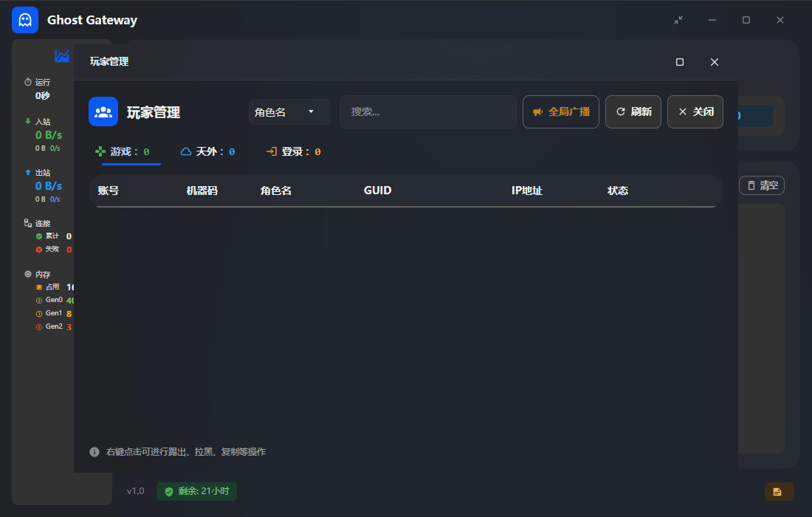This screenshot has width=812, height=517.
Task: Click the 剩余: 21小时 remaining time badge
Action: (196, 491)
